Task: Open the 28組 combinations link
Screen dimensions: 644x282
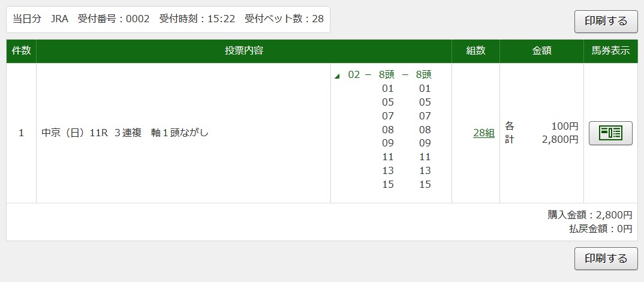Action: (x=483, y=133)
